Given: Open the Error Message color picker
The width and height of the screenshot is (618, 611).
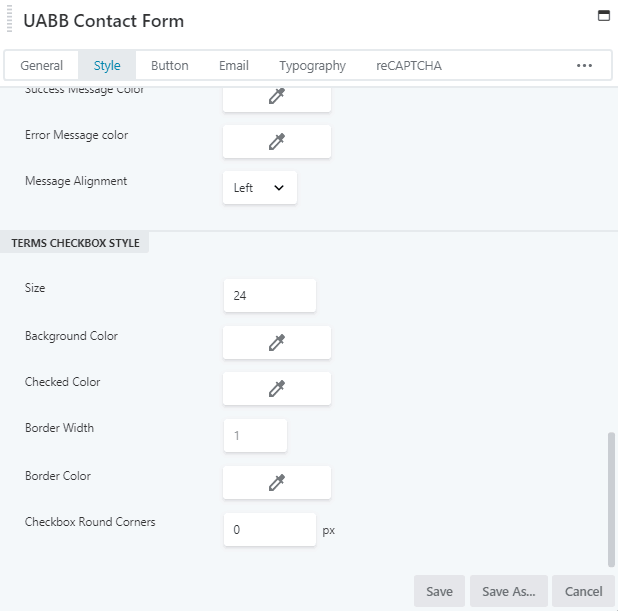Looking at the screenshot, I should (276, 142).
